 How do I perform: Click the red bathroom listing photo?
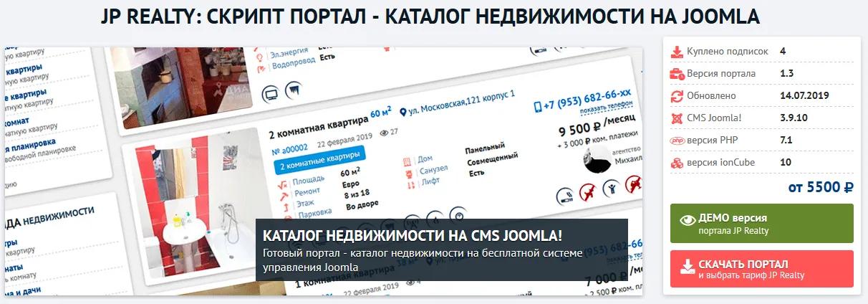(188, 208)
